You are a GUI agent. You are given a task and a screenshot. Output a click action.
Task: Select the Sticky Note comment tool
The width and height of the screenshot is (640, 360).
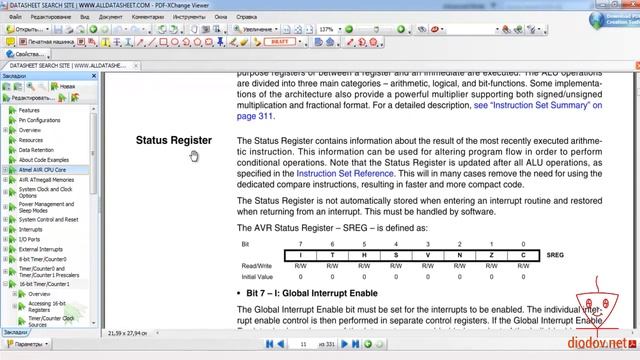[x=10, y=42]
